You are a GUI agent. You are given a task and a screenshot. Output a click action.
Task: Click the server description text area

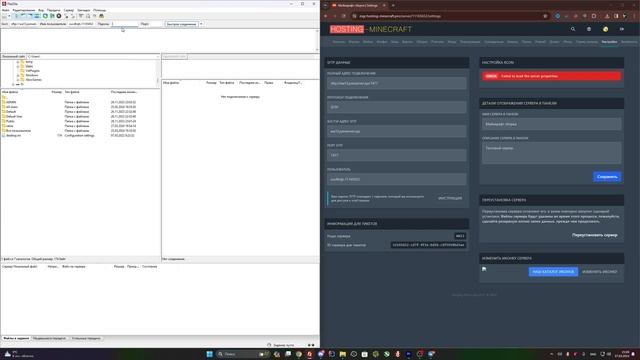(x=551, y=153)
